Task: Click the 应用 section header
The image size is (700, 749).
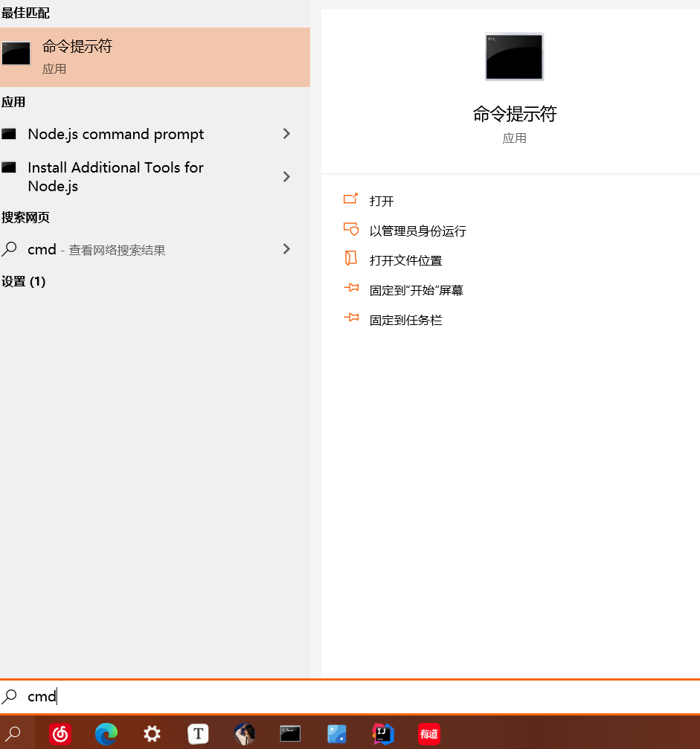Action: (x=13, y=102)
